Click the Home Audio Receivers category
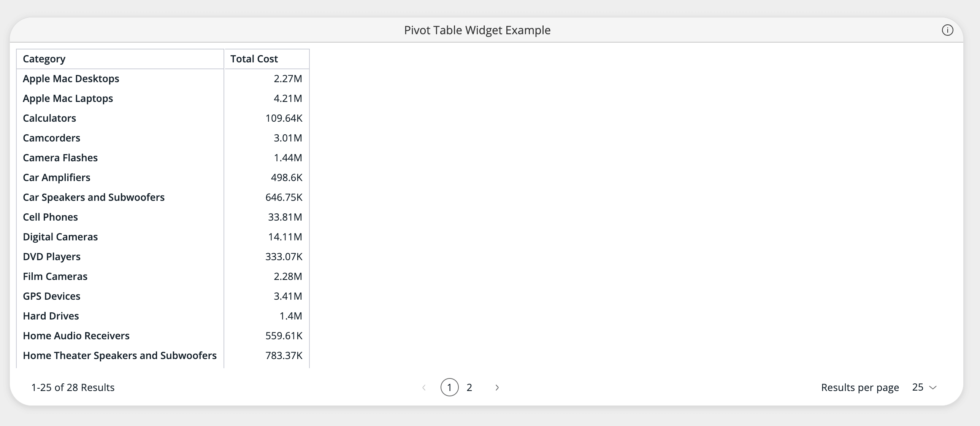This screenshot has width=980, height=426. point(76,336)
